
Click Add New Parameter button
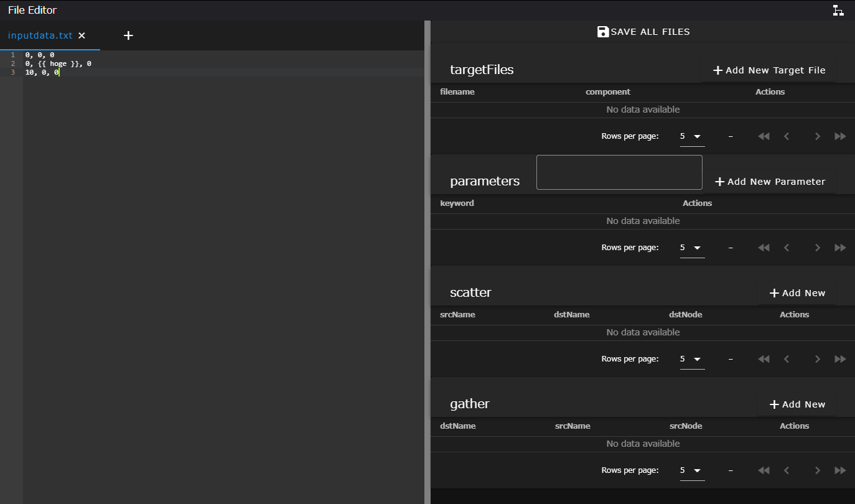[770, 182]
